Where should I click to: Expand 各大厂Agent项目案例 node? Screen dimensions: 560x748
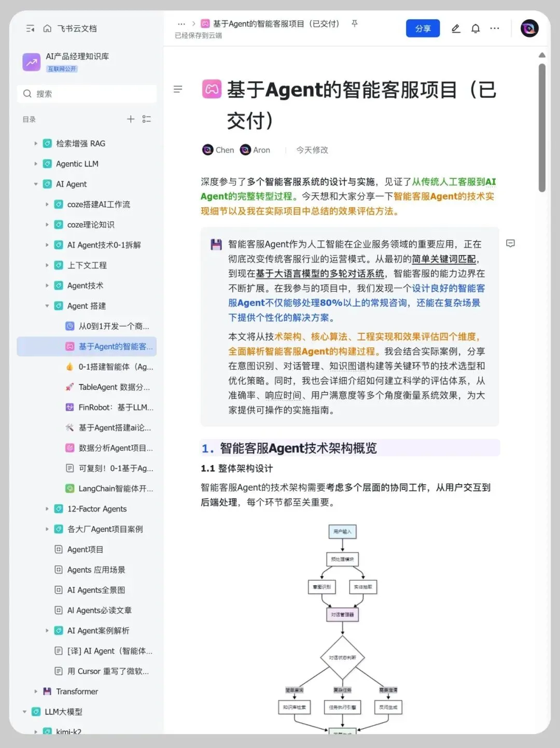tap(47, 529)
